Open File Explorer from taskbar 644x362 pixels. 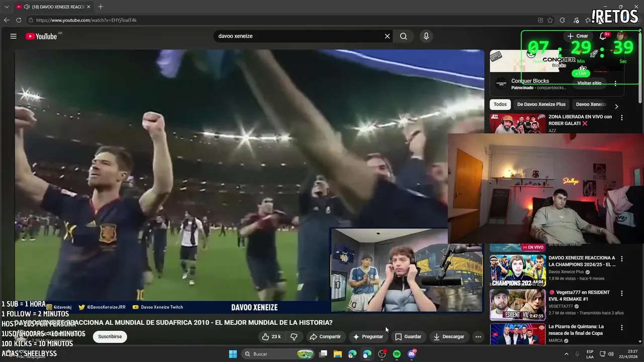tap(338, 354)
